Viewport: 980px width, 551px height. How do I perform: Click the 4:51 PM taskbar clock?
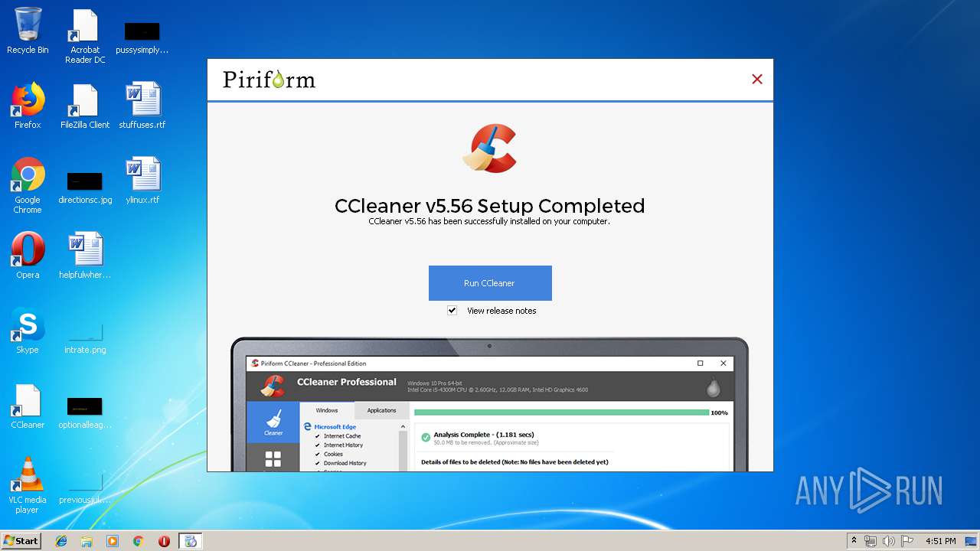(x=940, y=541)
